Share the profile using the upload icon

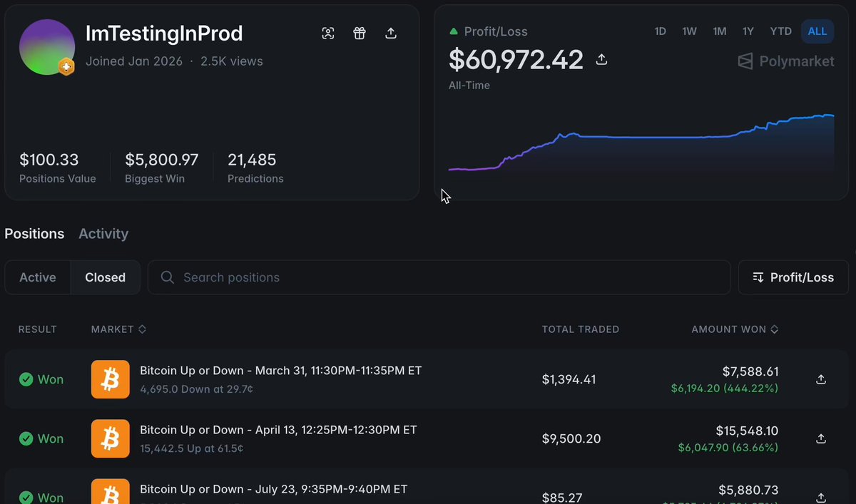(391, 34)
